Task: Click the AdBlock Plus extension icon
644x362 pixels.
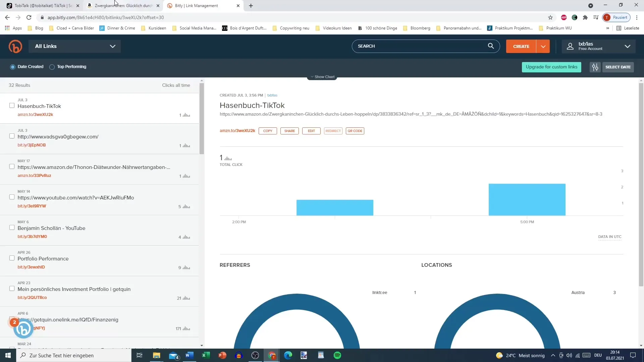Action: 564,17
